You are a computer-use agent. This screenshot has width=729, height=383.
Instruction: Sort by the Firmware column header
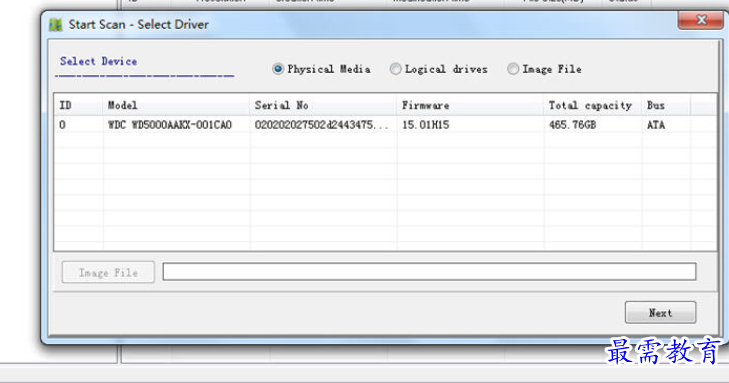[470, 106]
